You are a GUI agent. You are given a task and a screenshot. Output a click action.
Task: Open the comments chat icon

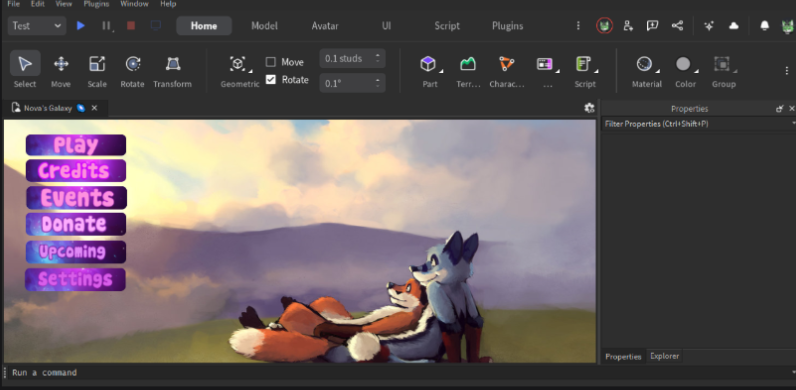click(x=652, y=25)
